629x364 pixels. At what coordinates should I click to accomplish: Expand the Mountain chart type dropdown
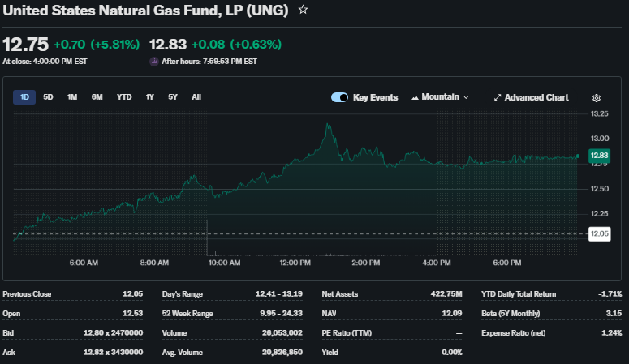(441, 97)
